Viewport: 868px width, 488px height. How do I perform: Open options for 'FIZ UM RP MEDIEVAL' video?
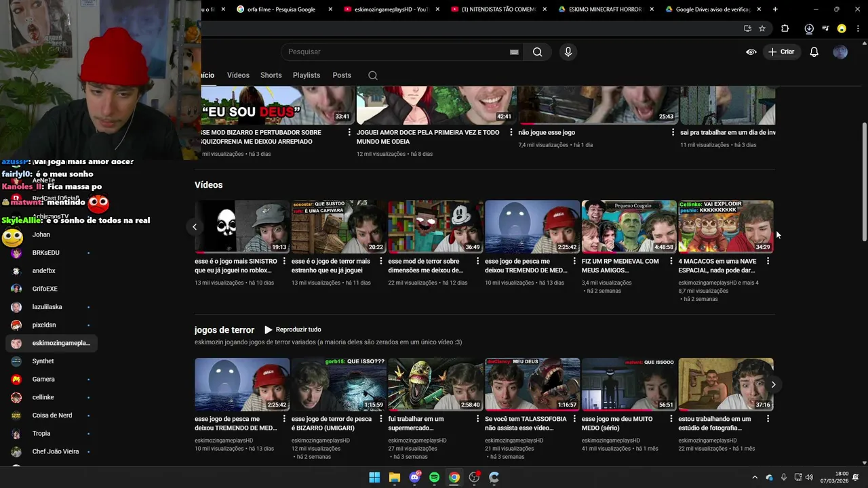[671, 261]
